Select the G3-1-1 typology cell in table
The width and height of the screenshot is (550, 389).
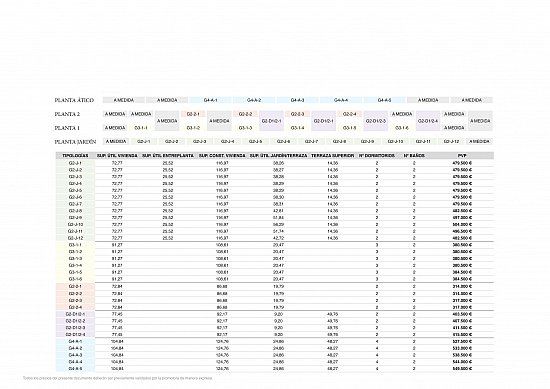pyautogui.click(x=75, y=245)
